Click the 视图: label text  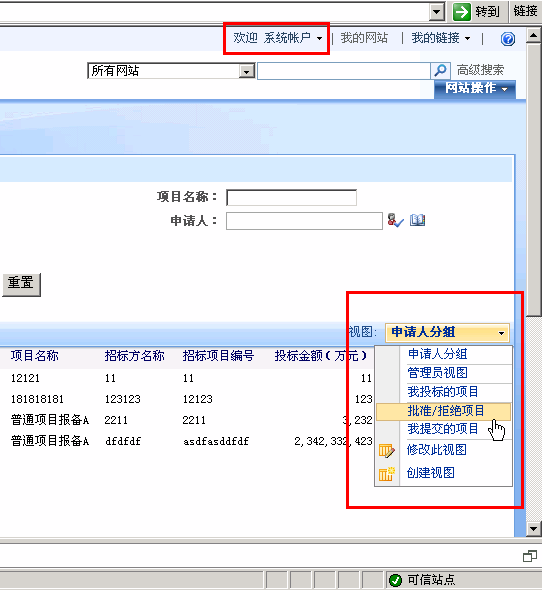coord(362,332)
